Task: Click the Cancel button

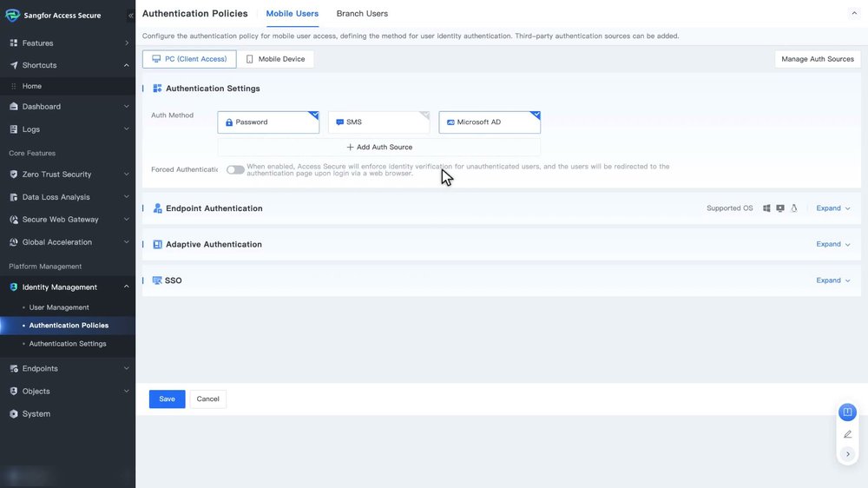Action: [207, 399]
